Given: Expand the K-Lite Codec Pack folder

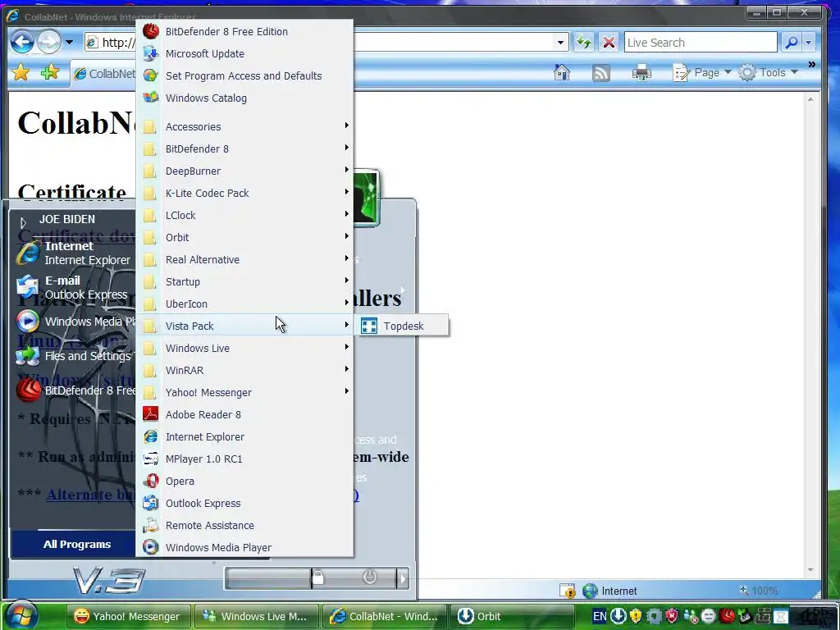Looking at the screenshot, I should [244, 194].
